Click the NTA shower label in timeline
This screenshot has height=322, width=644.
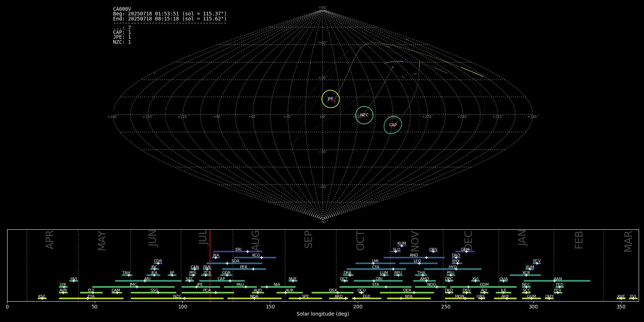409,297
